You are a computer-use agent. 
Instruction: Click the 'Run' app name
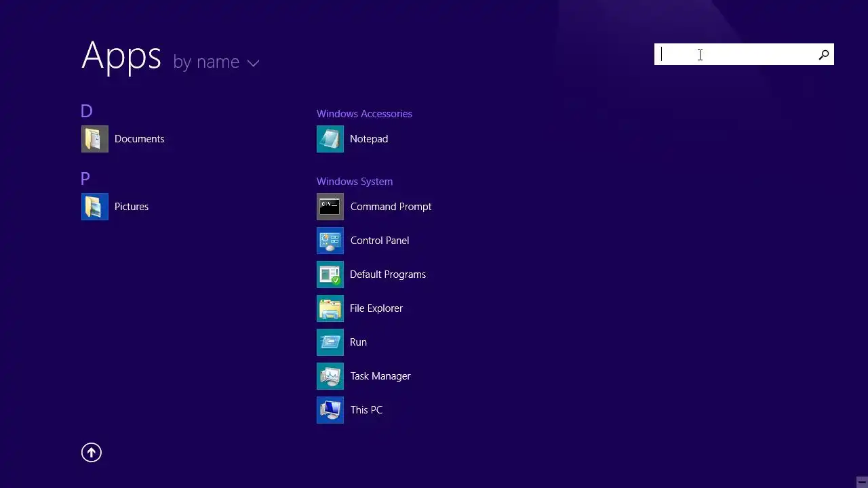358,342
